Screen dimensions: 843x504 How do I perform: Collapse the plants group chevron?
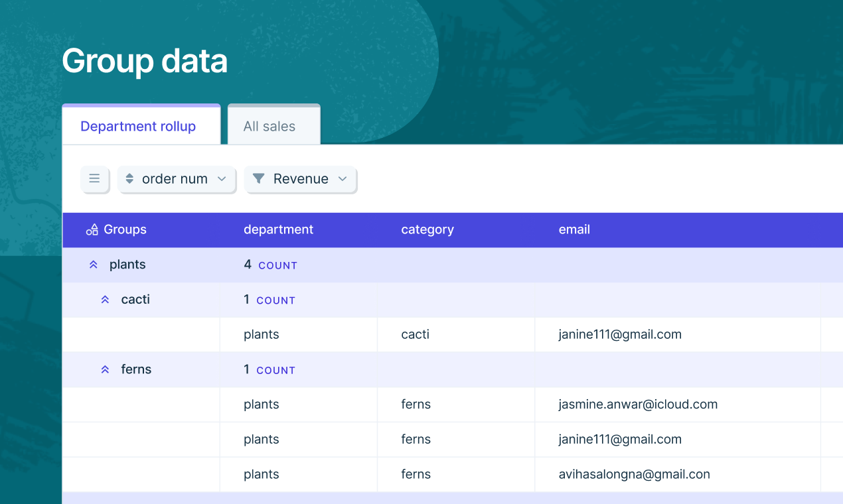[94, 265]
